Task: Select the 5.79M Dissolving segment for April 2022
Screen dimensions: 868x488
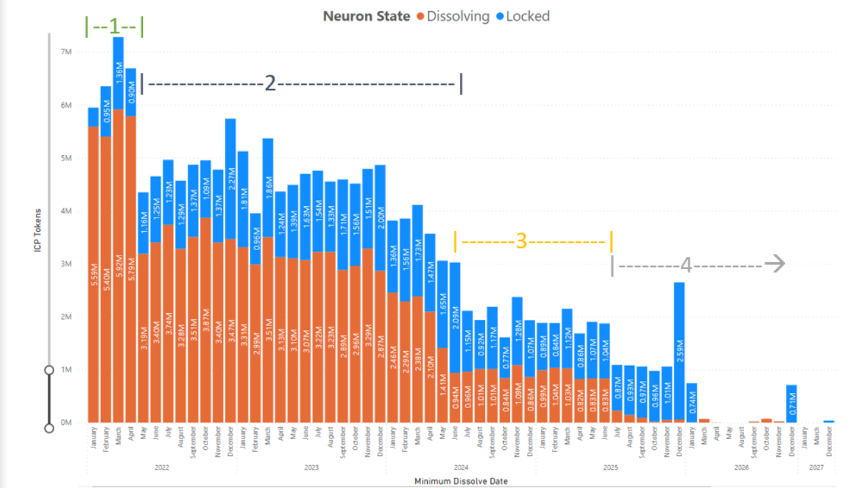Action: click(x=131, y=269)
